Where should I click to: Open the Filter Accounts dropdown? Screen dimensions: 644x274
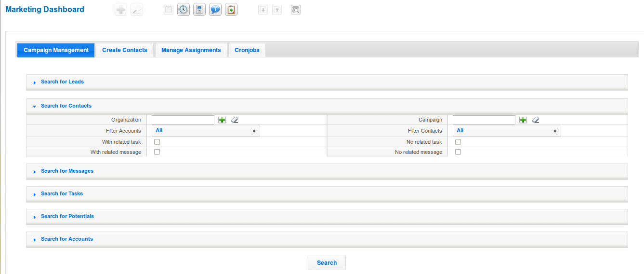click(206, 131)
